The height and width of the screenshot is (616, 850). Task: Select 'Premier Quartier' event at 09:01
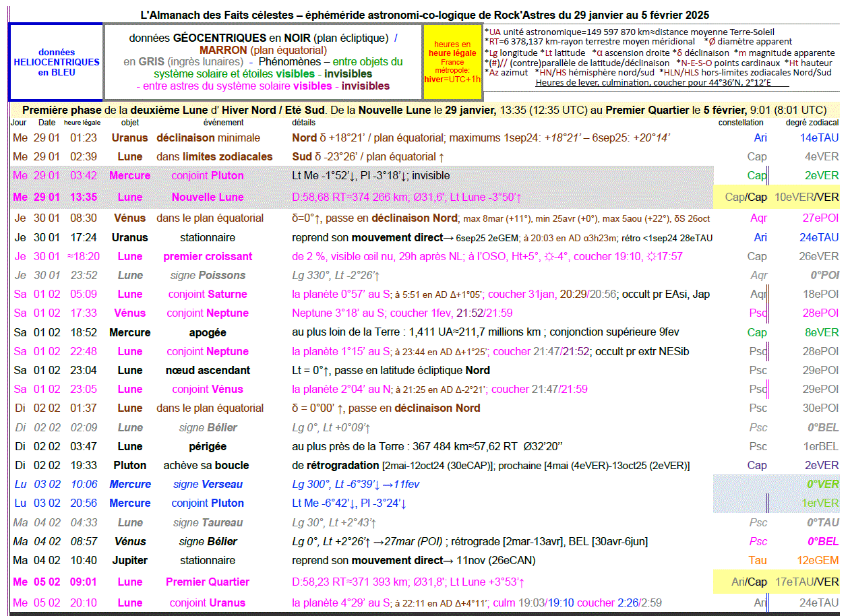click(208, 582)
